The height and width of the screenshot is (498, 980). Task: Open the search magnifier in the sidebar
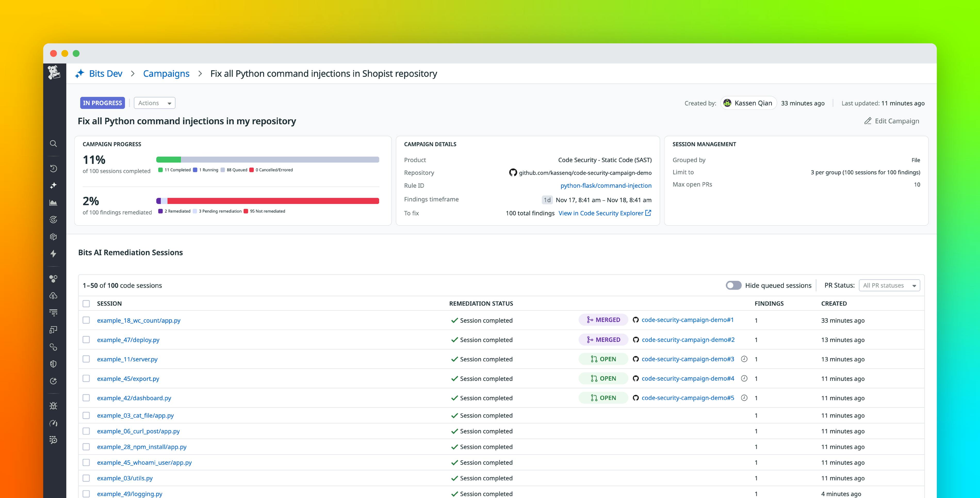pos(54,143)
